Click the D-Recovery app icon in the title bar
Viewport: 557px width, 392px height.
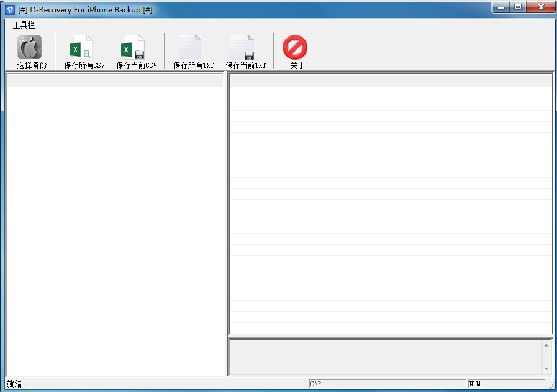click(x=10, y=9)
